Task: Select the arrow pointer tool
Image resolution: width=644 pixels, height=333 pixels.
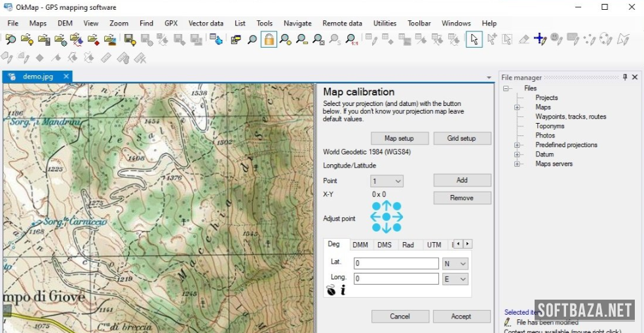Action: pos(474,39)
